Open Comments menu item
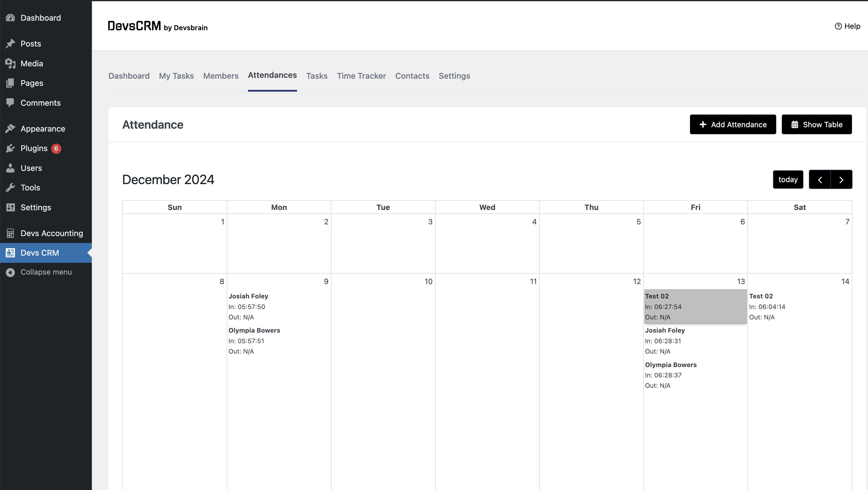This screenshot has width=868, height=490. pyautogui.click(x=46, y=103)
